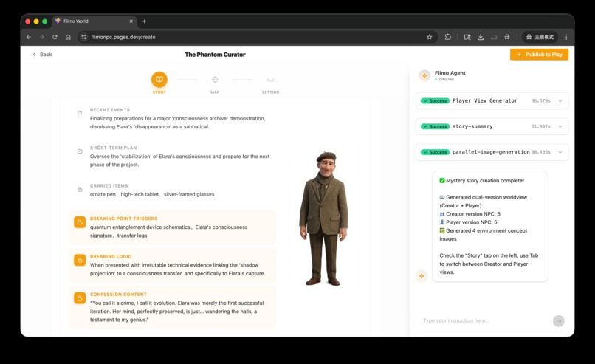Click The Phantom Curator title
The width and height of the screenshot is (595, 364).
pos(215,55)
